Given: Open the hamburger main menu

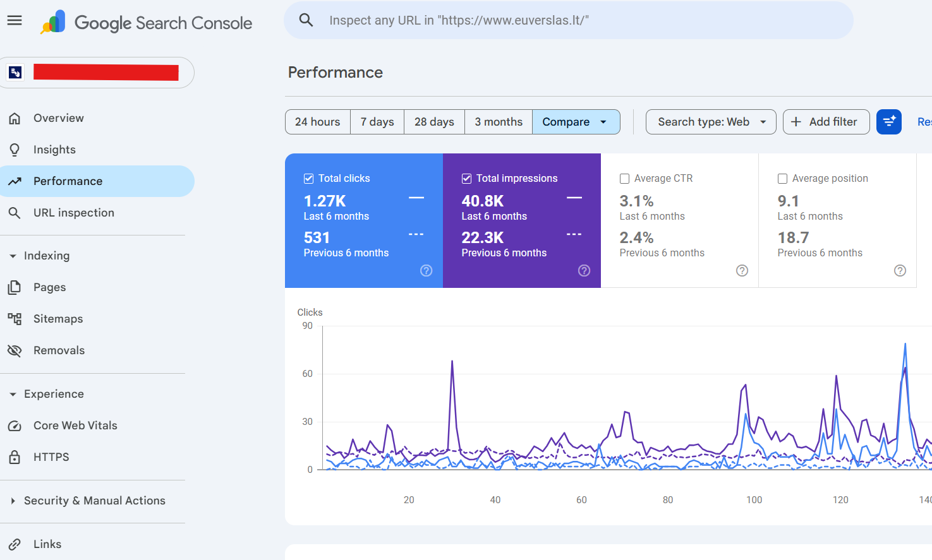Looking at the screenshot, I should (x=15, y=20).
